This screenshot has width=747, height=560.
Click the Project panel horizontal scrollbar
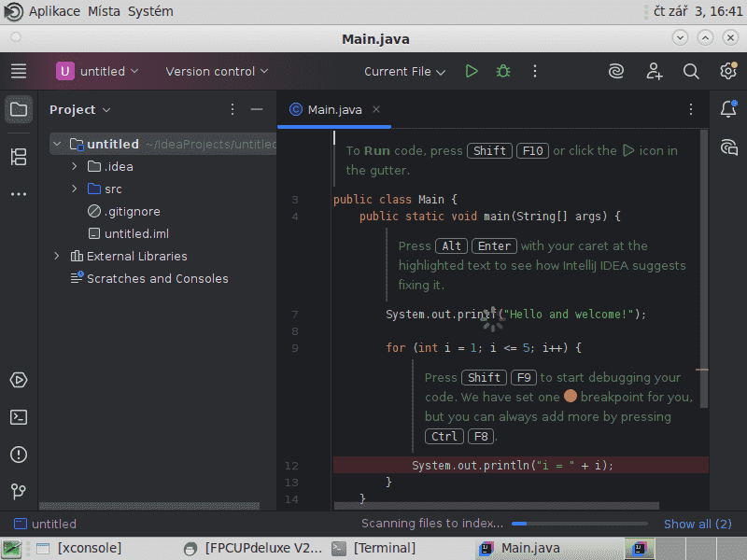(x=149, y=506)
